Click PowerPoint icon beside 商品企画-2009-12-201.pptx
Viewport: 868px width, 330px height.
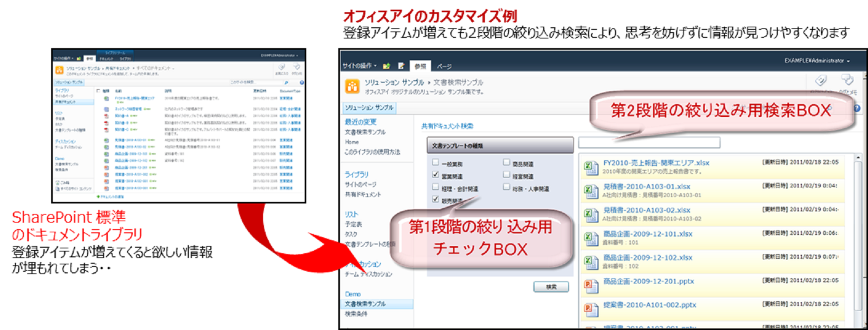[591, 286]
